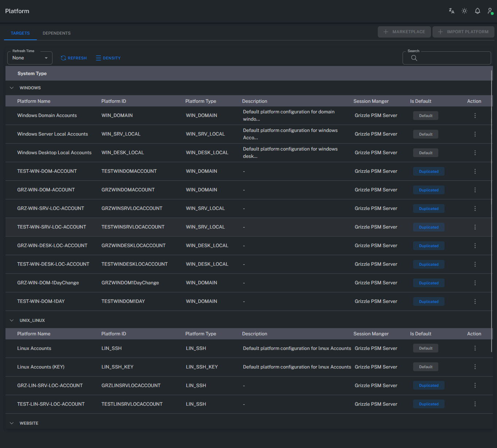Open action menu for Windows Desktop Local Accounts

tap(475, 152)
